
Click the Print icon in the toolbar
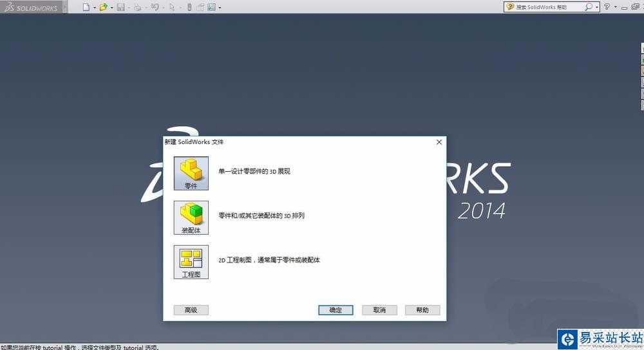pyautogui.click(x=138, y=7)
